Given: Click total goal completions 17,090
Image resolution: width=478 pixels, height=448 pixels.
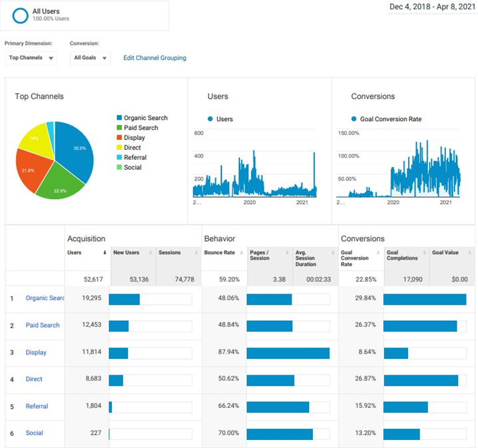Looking at the screenshot, I should (x=413, y=279).
